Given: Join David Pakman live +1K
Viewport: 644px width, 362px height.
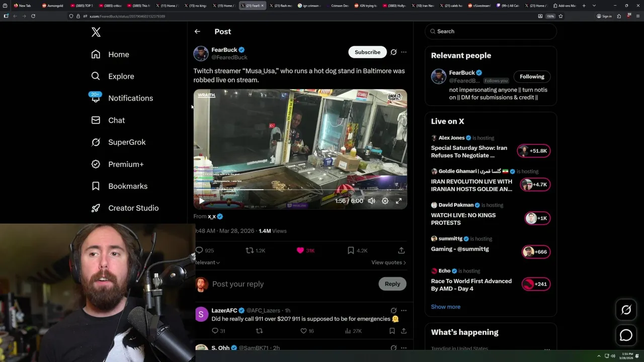Looking at the screenshot, I should [537, 218].
